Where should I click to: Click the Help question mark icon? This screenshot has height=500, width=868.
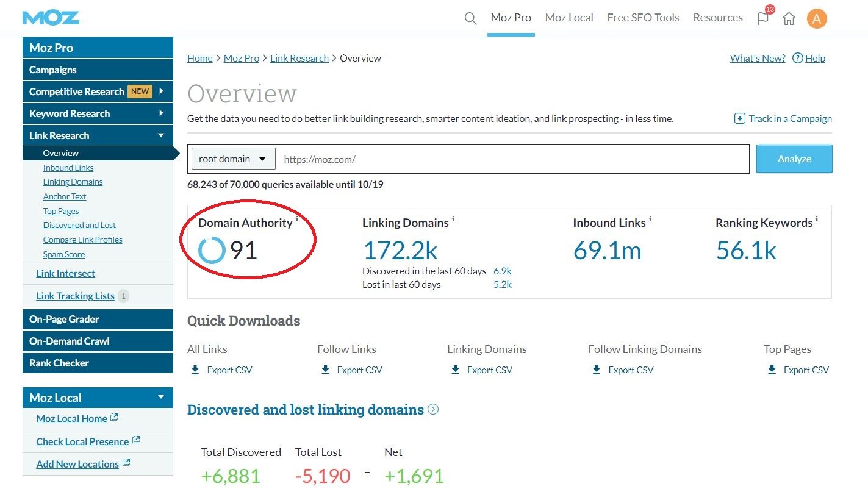(x=797, y=58)
